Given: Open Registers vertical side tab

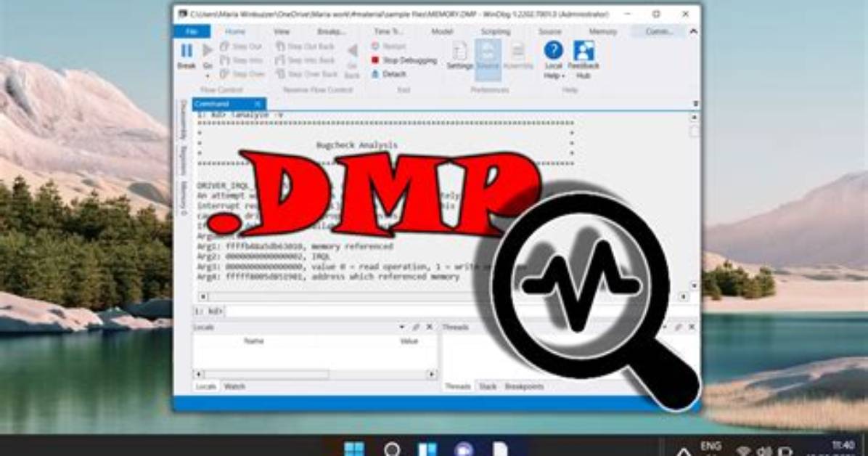Looking at the screenshot, I should 183,162.
